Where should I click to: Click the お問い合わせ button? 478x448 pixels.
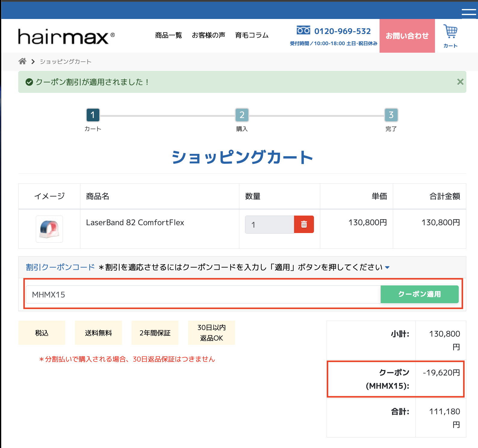tap(407, 36)
